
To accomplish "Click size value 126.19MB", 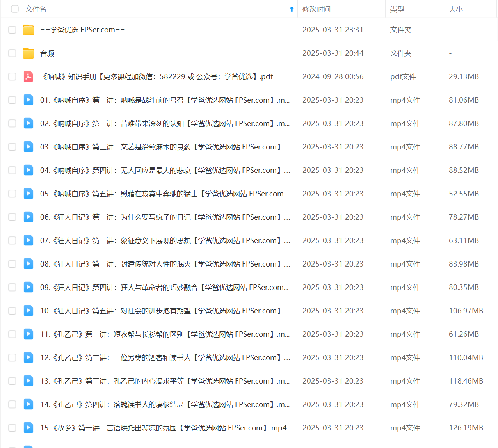I will click(466, 428).
